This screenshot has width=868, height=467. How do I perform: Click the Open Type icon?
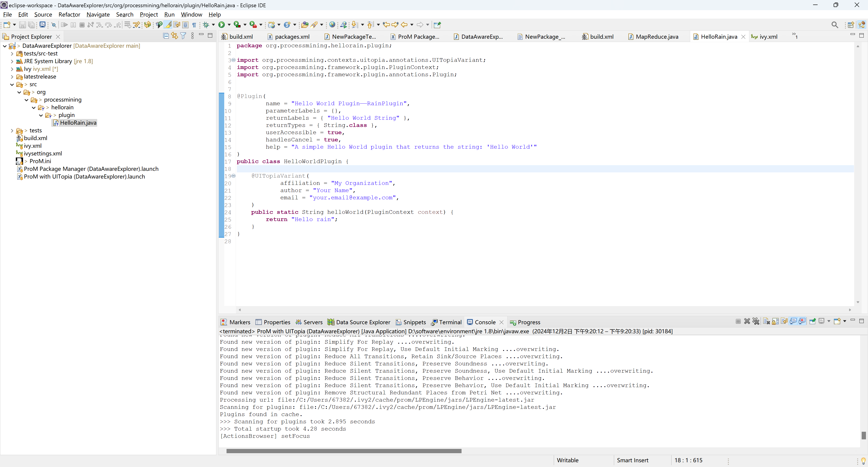pyautogui.click(x=305, y=25)
